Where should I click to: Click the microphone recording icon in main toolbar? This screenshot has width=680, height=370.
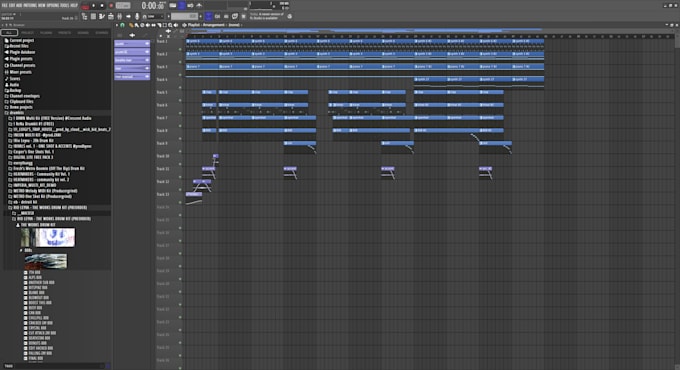click(137, 16)
